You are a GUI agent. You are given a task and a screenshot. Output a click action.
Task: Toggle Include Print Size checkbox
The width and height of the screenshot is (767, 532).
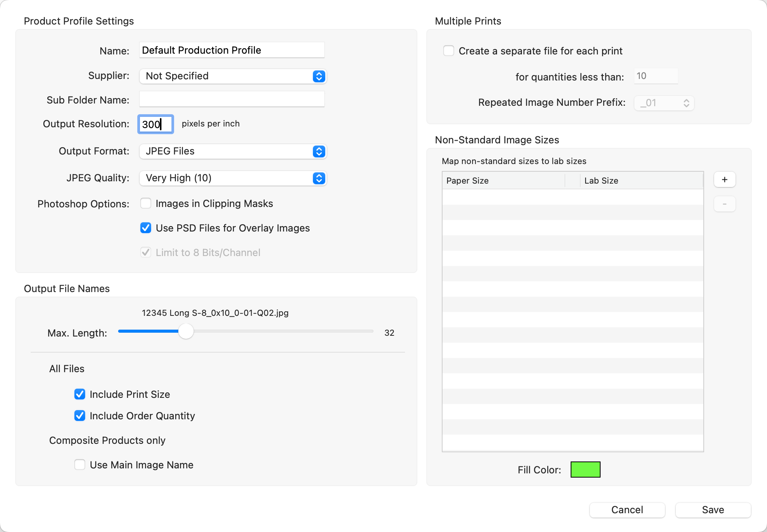(x=80, y=394)
